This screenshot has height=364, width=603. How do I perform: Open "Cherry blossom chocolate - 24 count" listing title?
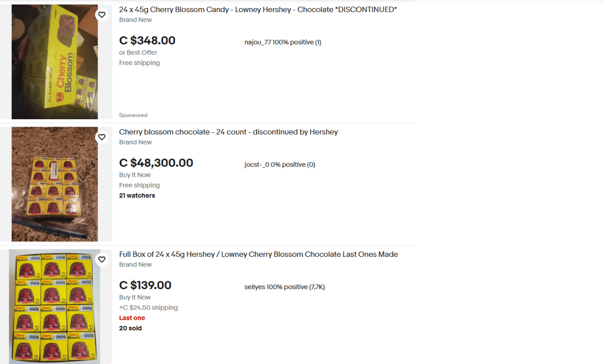coord(229,132)
